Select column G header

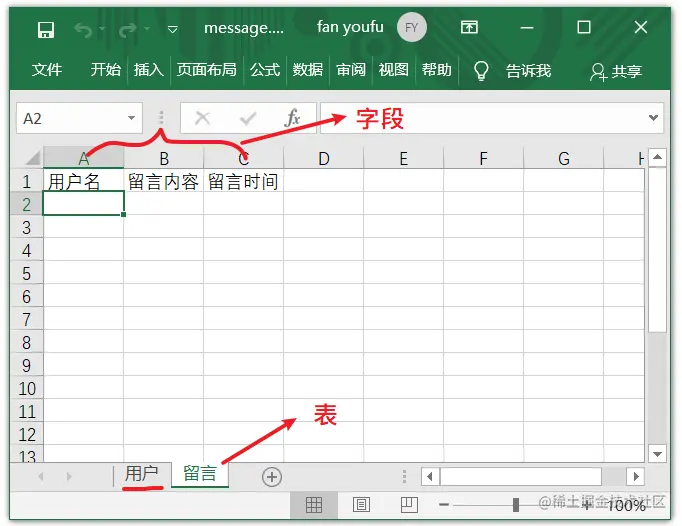(x=564, y=158)
